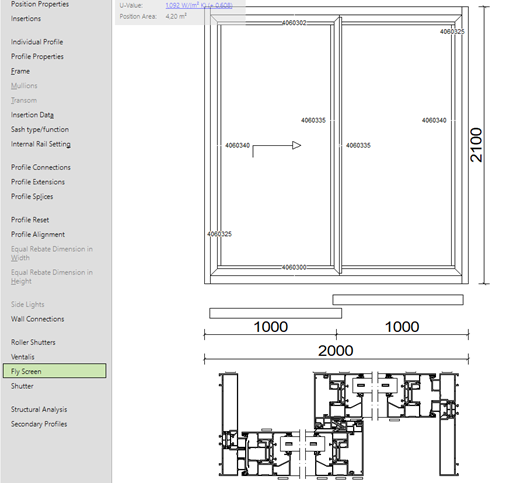Open Wall Connections
The width and height of the screenshot is (513, 483).
pyautogui.click(x=37, y=319)
